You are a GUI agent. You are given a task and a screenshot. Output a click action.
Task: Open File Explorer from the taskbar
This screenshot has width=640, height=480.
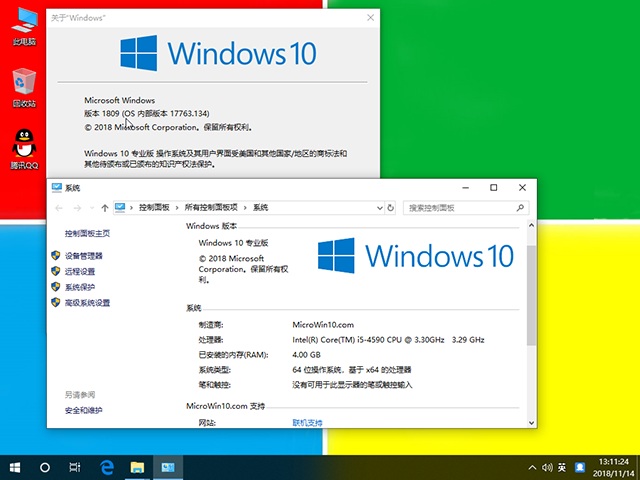coord(137,467)
